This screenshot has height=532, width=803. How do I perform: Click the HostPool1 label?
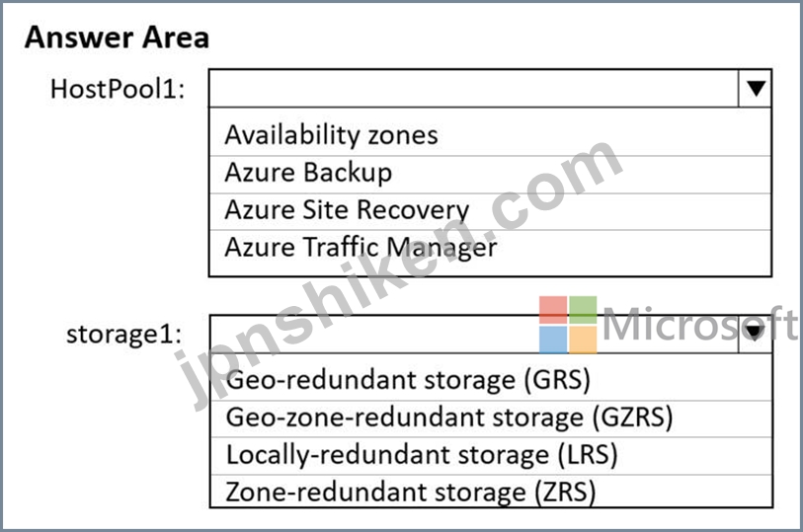point(118,89)
